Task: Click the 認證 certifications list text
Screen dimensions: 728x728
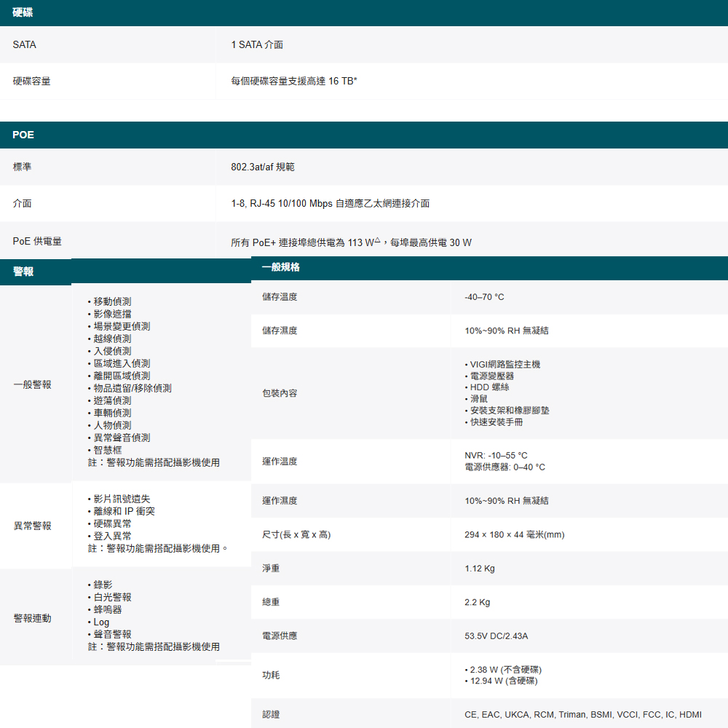Action: [x=583, y=715]
